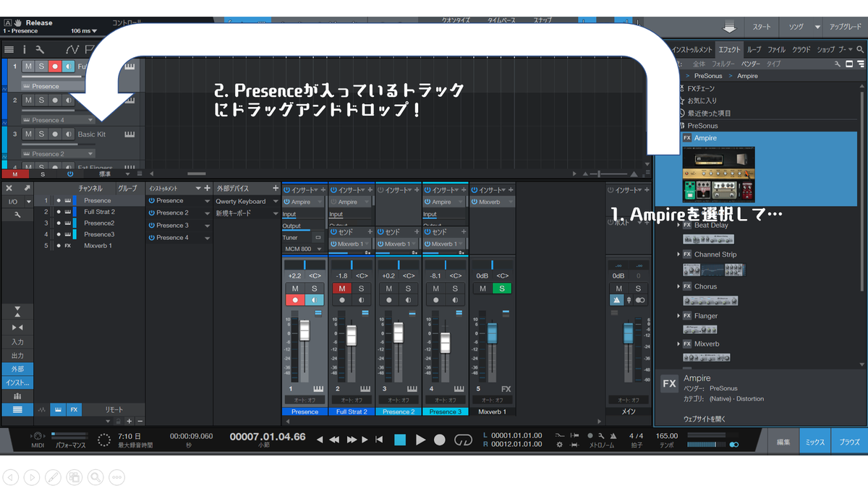Fast forward with the transport Forward button
The height and width of the screenshot is (488, 868).
click(x=352, y=440)
